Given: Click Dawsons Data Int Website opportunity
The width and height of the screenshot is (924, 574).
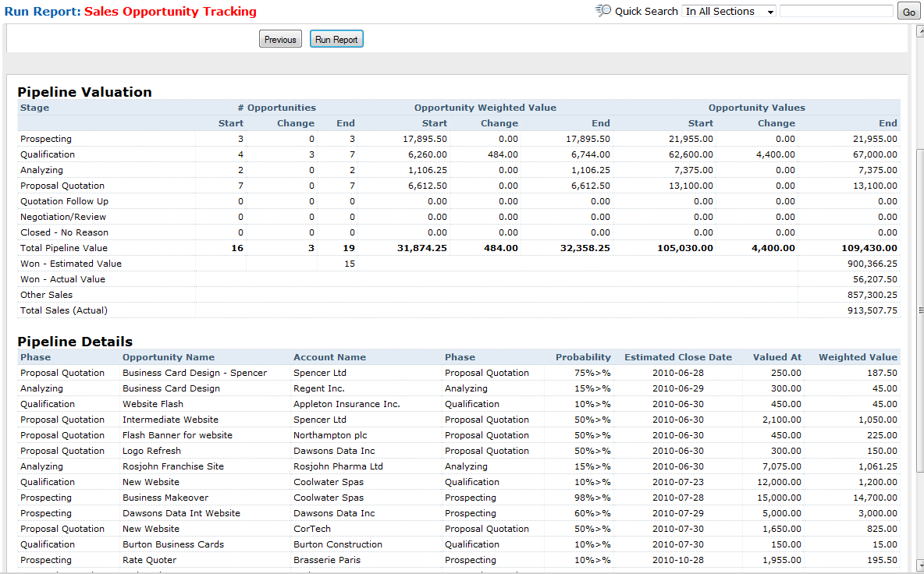Looking at the screenshot, I should coord(182,513).
